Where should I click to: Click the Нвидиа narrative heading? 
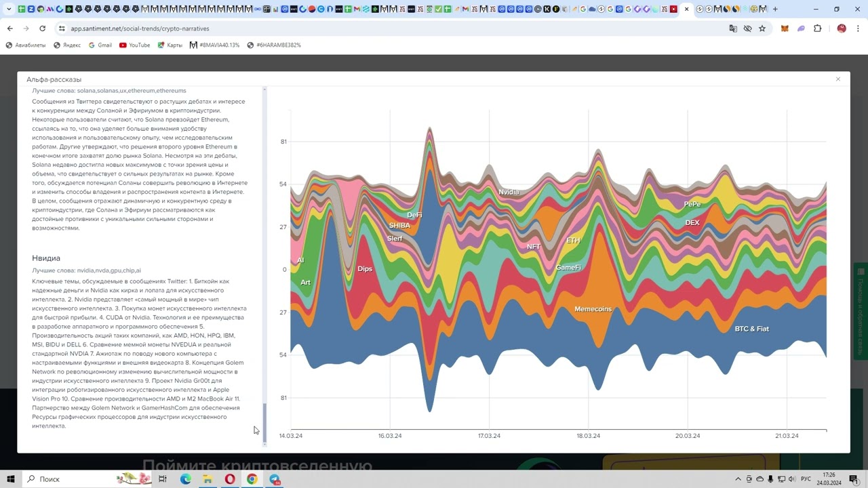click(x=46, y=258)
